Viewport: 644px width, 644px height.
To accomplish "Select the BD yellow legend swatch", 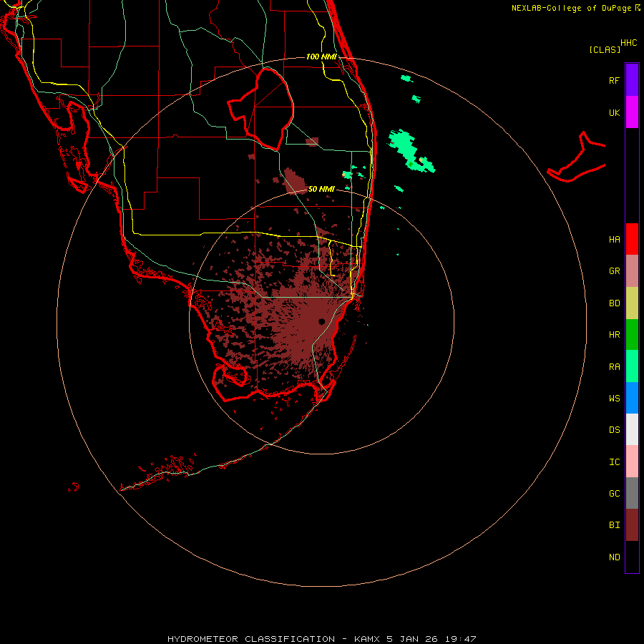I will click(x=632, y=303).
